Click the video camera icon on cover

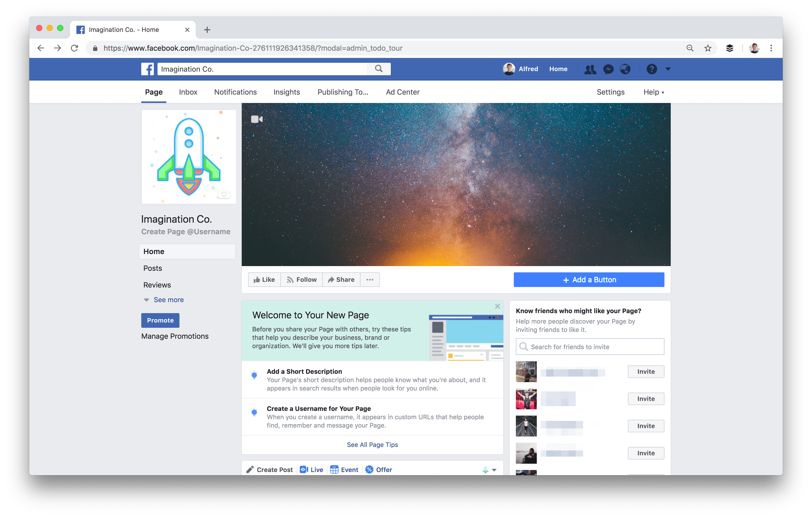click(x=257, y=119)
